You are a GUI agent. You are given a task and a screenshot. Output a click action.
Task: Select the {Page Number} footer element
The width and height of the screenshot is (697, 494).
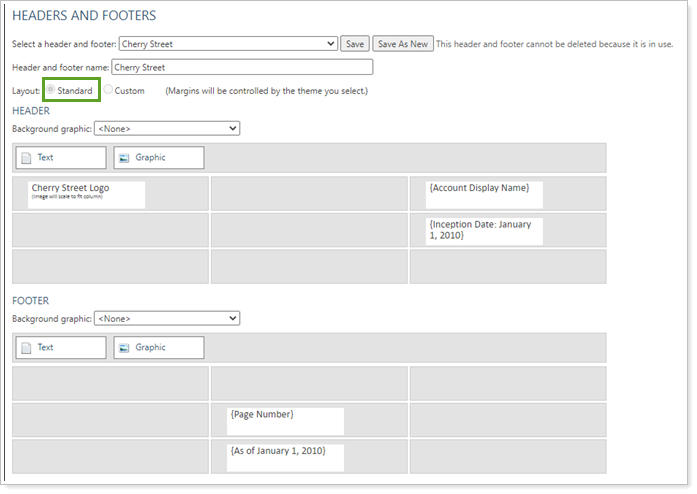286,420
